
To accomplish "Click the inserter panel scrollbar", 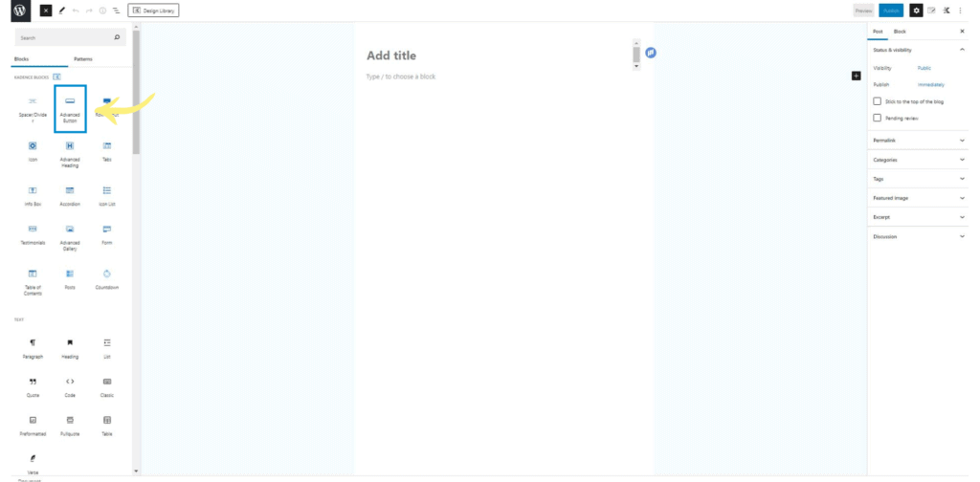I will (136, 93).
